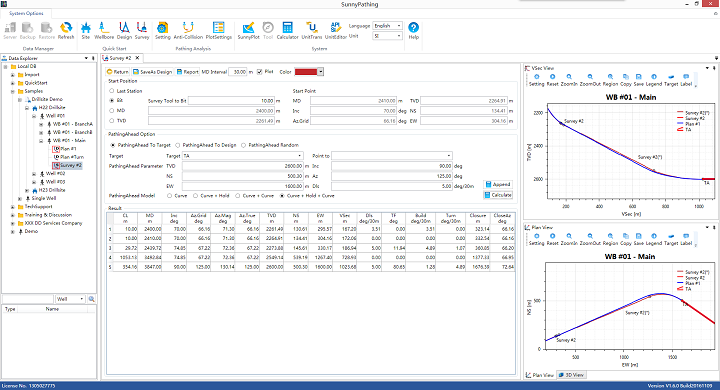Select the Bit start position radio
720x390 pixels.
point(112,100)
